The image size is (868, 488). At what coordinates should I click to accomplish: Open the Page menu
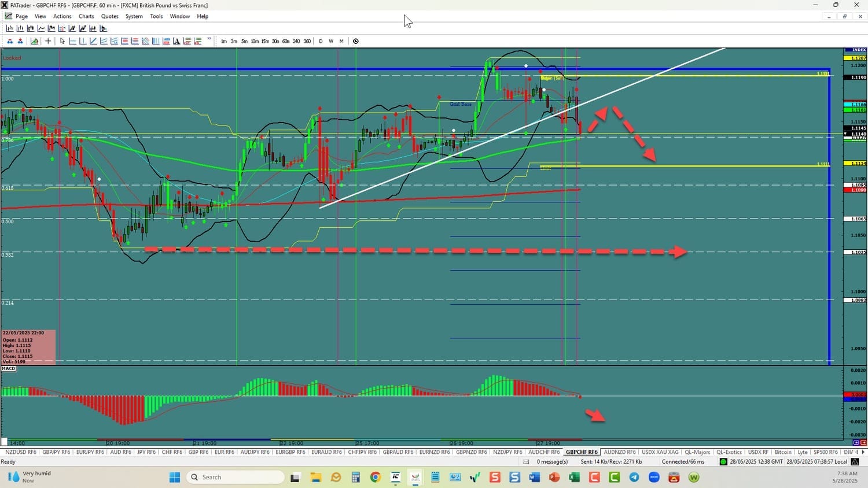click(x=22, y=16)
